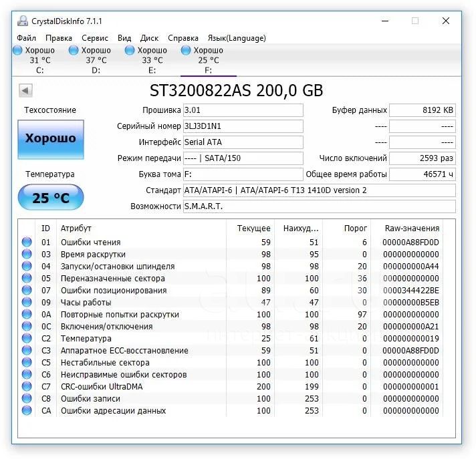Click status orb for 03 Время раскрутки
This screenshot has height=459, width=476.
point(27,254)
